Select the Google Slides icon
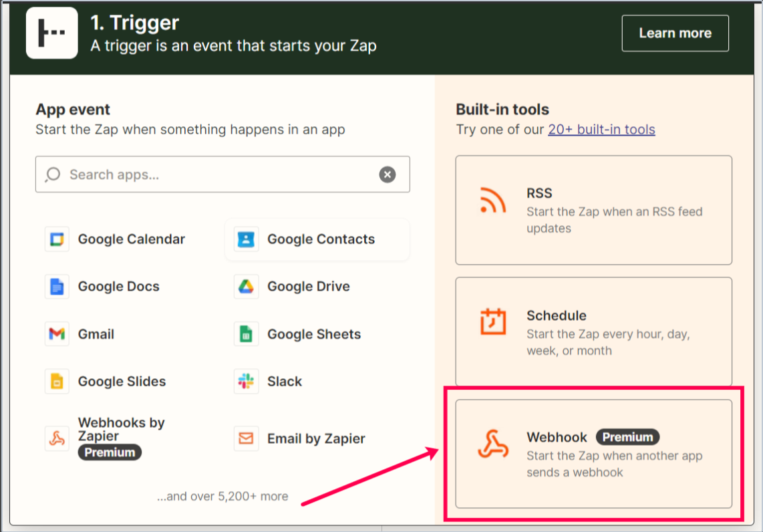763x532 pixels. point(57,381)
